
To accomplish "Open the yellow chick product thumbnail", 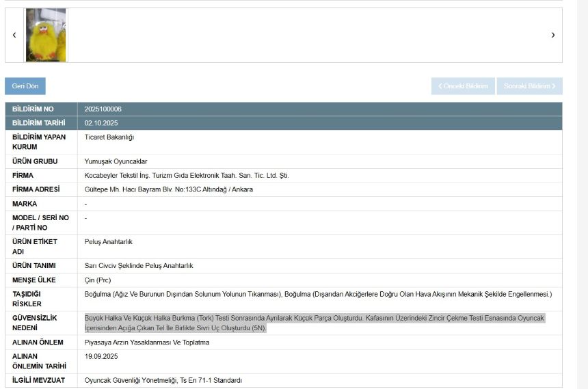I will tap(46, 35).
